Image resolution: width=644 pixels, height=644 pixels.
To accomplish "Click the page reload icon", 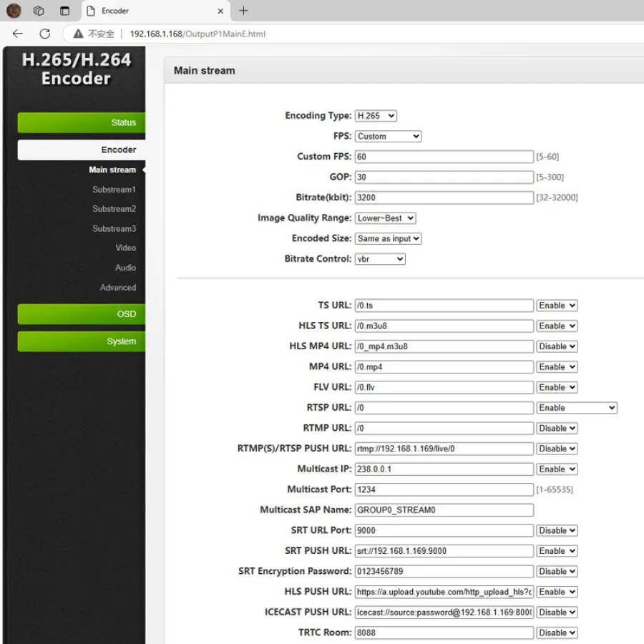I will pyautogui.click(x=45, y=34).
